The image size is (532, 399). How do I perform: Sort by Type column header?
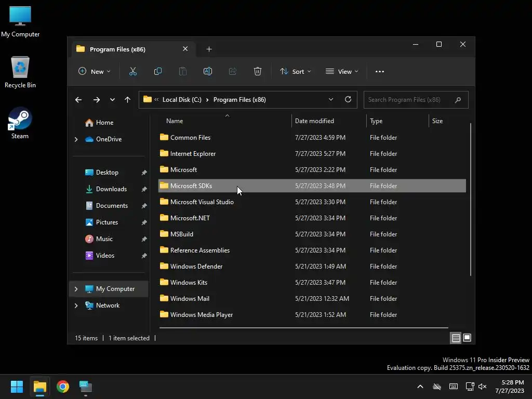point(398,121)
